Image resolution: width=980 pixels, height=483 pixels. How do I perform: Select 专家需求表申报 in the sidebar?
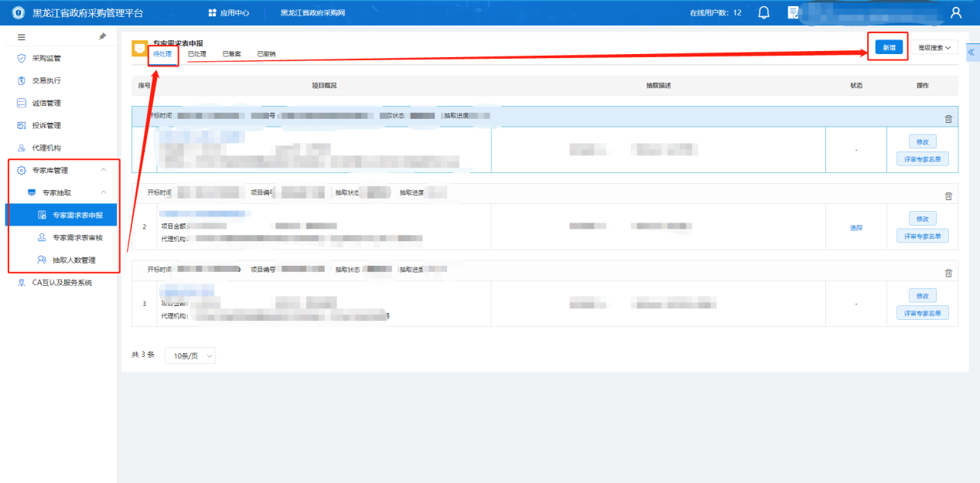(x=61, y=215)
